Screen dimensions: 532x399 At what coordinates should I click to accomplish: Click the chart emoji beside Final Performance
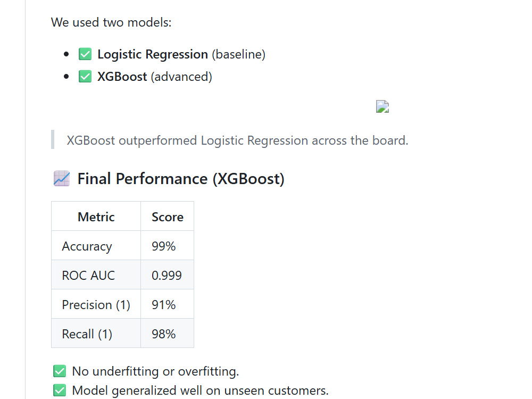pos(62,178)
